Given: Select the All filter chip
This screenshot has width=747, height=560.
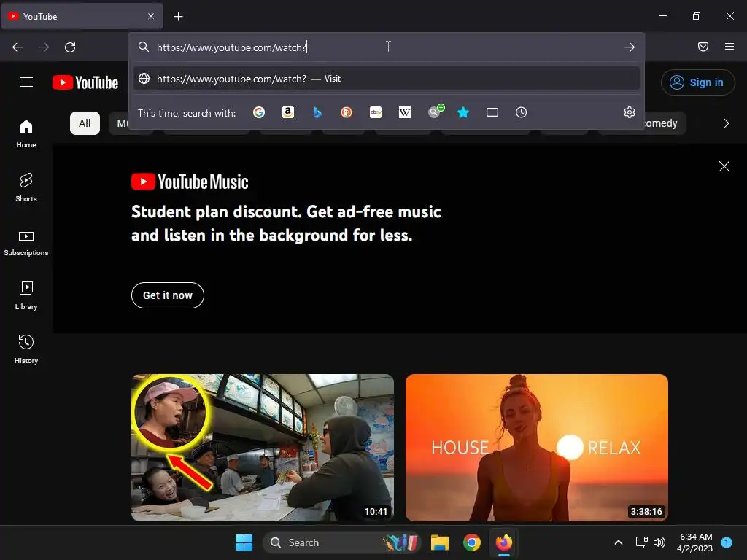Looking at the screenshot, I should point(85,123).
